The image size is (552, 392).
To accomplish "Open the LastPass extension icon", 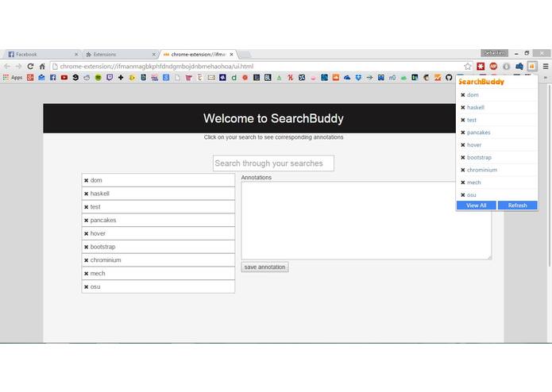I will pos(481,66).
